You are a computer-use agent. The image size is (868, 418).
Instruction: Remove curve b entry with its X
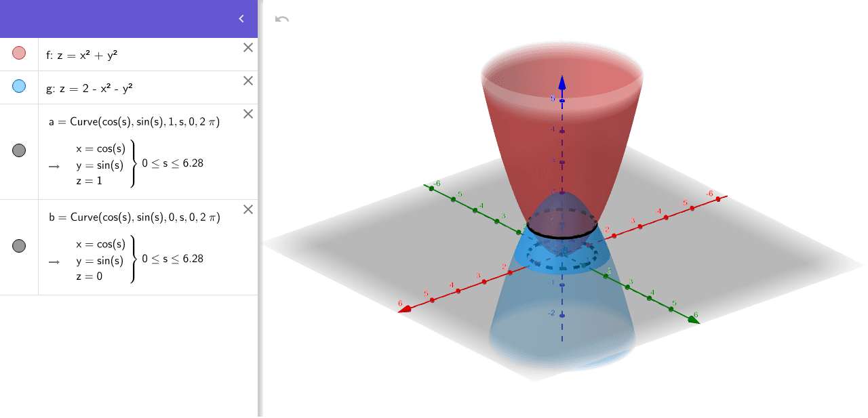pos(248,209)
